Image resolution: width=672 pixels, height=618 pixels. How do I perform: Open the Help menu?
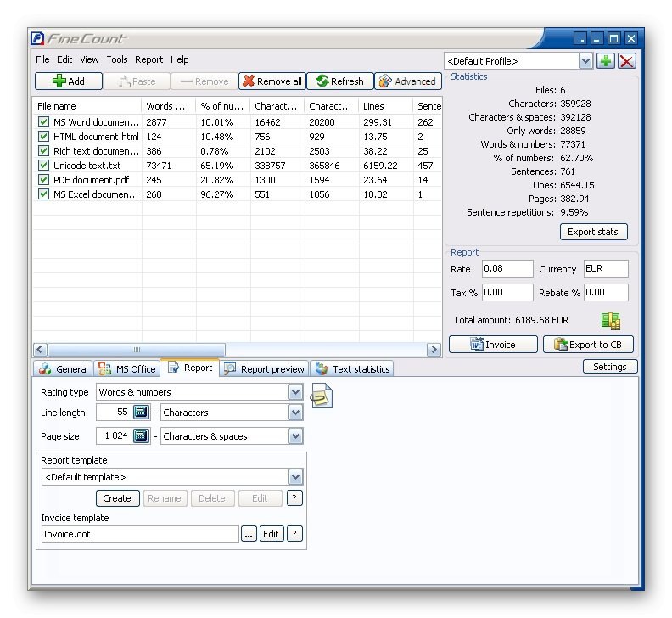pos(180,59)
